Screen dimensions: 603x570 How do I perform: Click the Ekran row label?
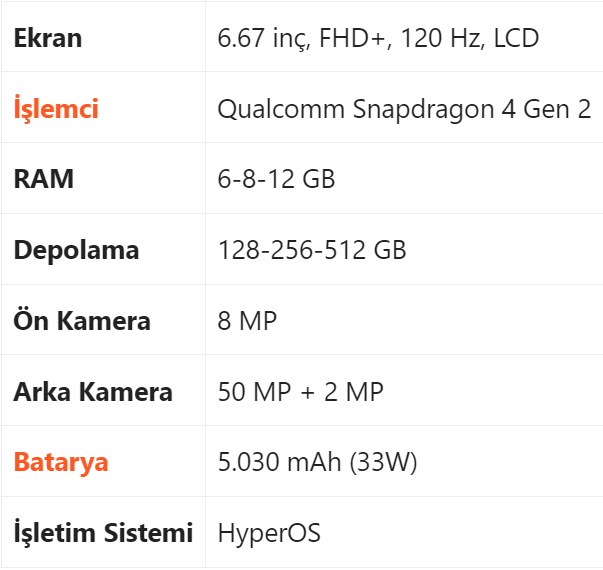tap(48, 39)
